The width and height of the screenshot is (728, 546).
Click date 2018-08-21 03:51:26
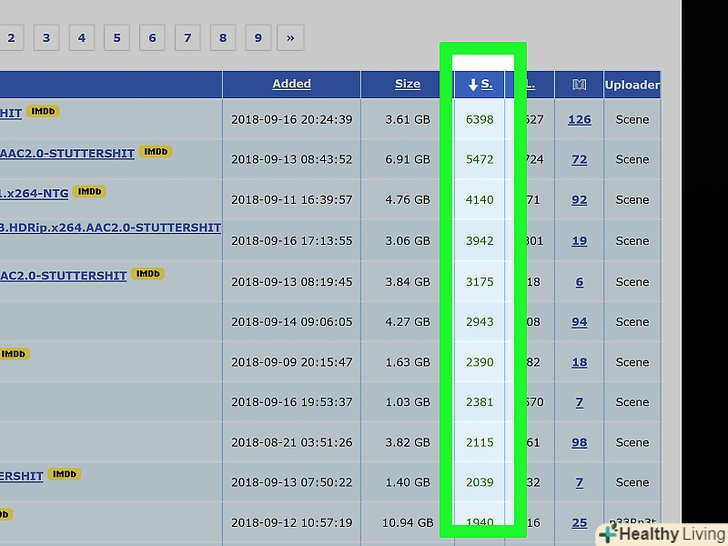tap(292, 443)
